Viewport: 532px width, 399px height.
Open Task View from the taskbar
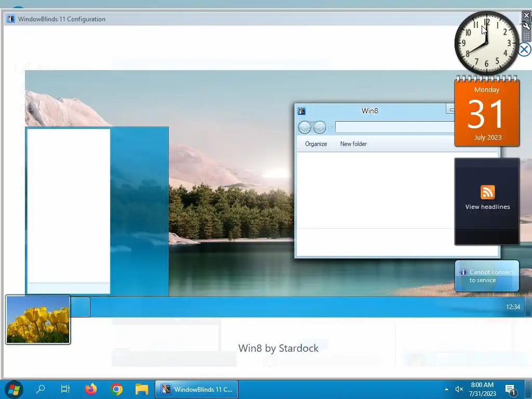[65, 389]
